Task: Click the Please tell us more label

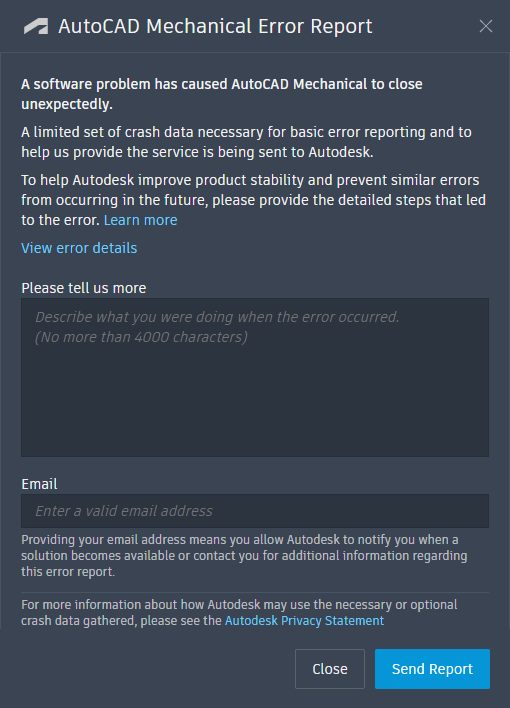Action: click(84, 288)
